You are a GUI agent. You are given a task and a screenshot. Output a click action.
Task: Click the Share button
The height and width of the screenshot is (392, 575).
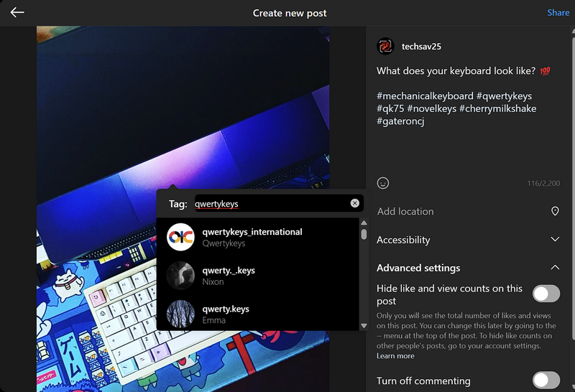(x=558, y=13)
